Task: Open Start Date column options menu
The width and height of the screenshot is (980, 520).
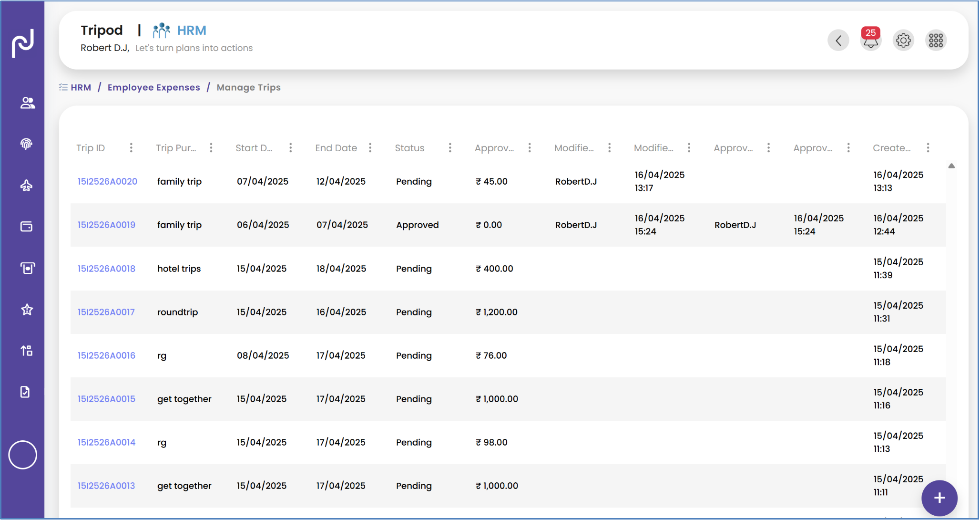Action: click(290, 148)
